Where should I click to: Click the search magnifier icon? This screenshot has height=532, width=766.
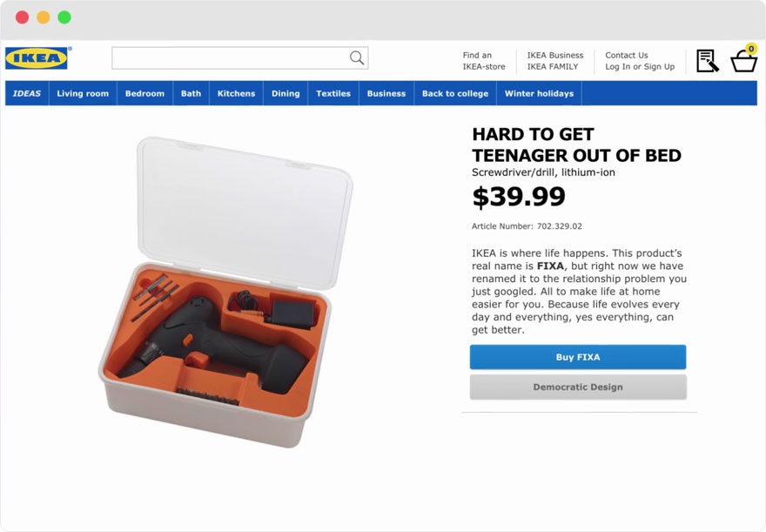click(356, 58)
